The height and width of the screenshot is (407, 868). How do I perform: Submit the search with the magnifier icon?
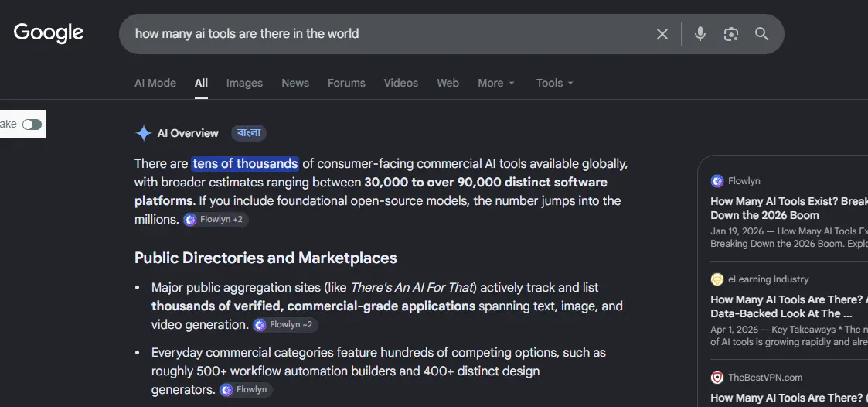(761, 34)
